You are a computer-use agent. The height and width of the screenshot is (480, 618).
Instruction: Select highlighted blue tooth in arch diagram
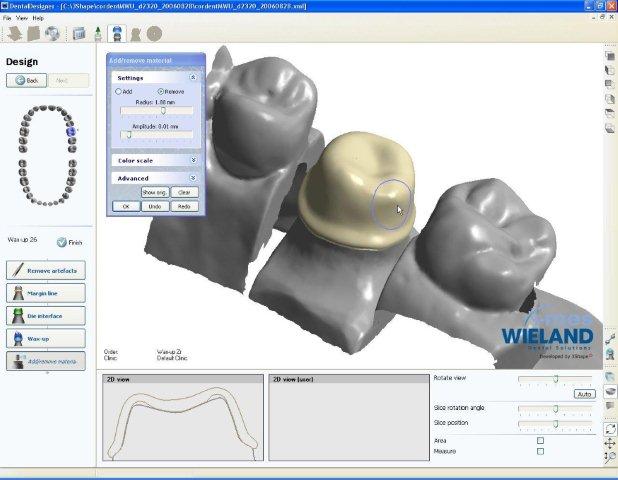(70, 130)
